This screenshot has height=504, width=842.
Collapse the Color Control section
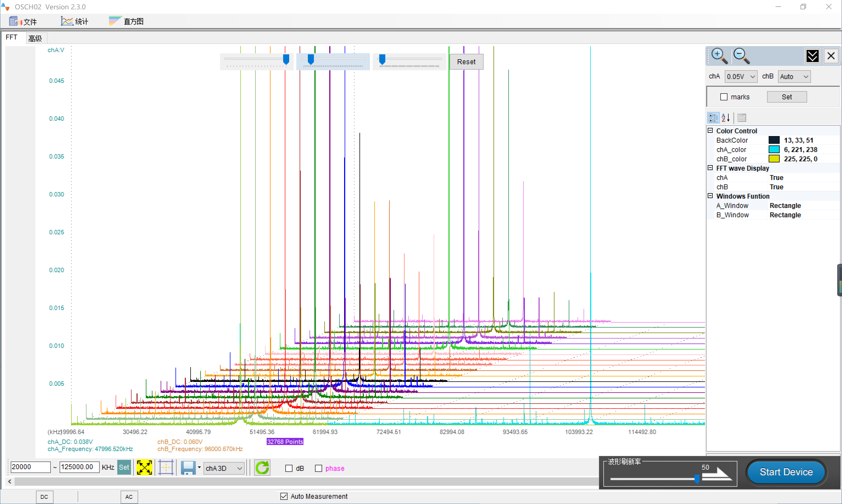point(710,130)
